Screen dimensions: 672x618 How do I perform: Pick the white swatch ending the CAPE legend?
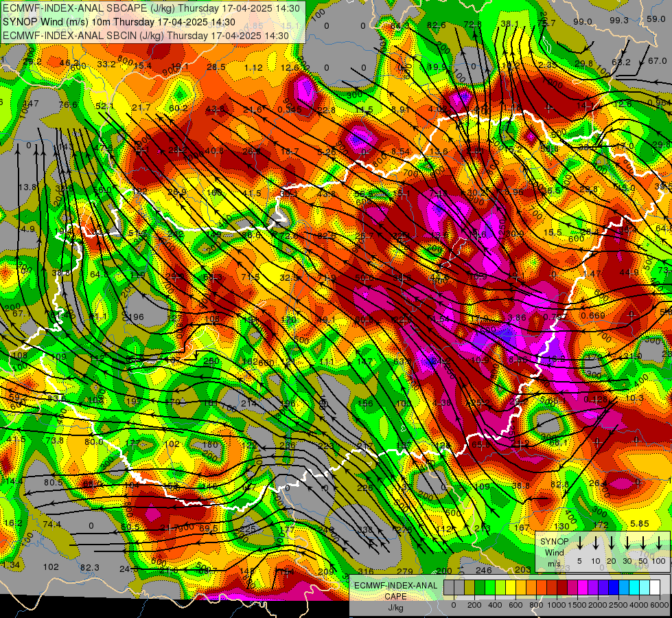[x=655, y=588]
